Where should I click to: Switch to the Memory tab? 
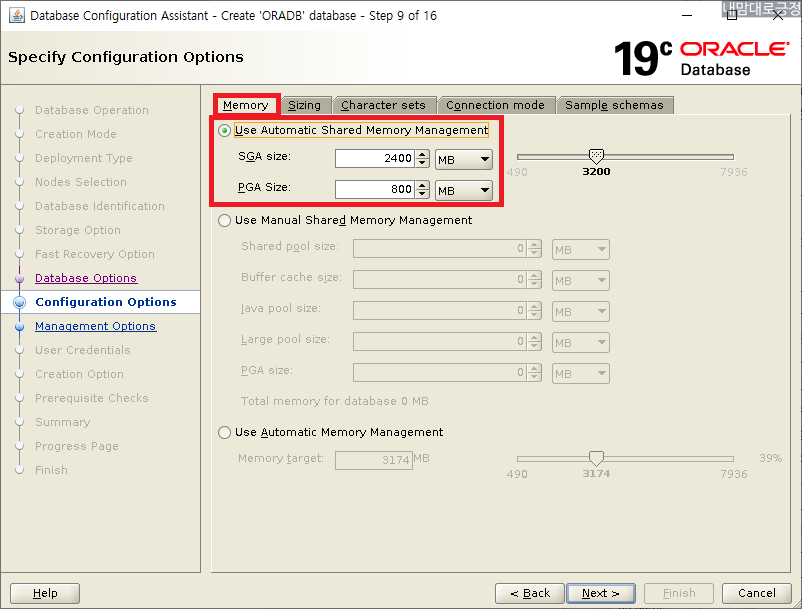246,105
